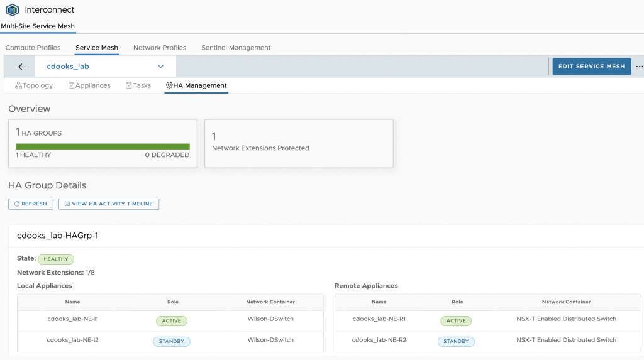Click STANDBY badge for cdooks_lab-NE-I2
The width and height of the screenshot is (644, 360).
coord(172,342)
